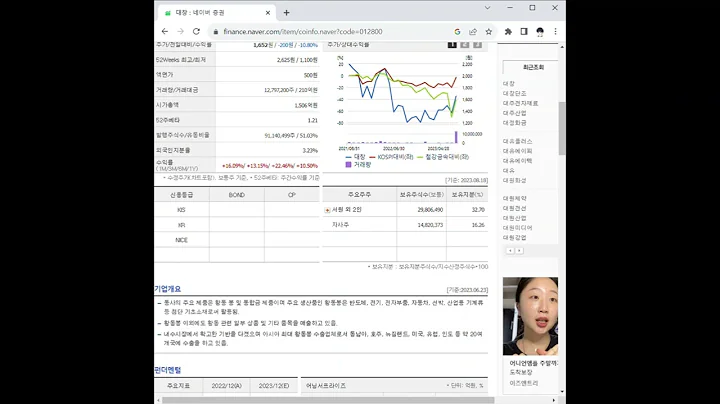The image size is (720, 404).
Task: Open a new browser tab
Action: coord(287,13)
